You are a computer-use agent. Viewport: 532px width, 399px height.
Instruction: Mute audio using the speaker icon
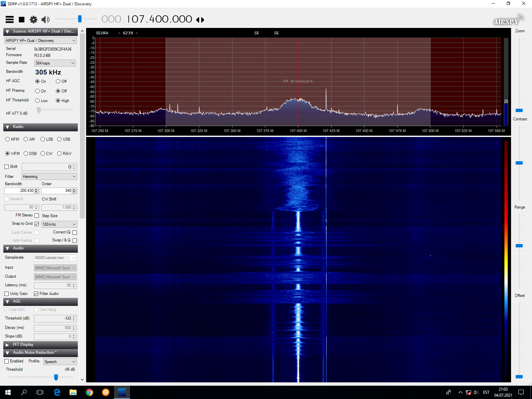coord(46,20)
